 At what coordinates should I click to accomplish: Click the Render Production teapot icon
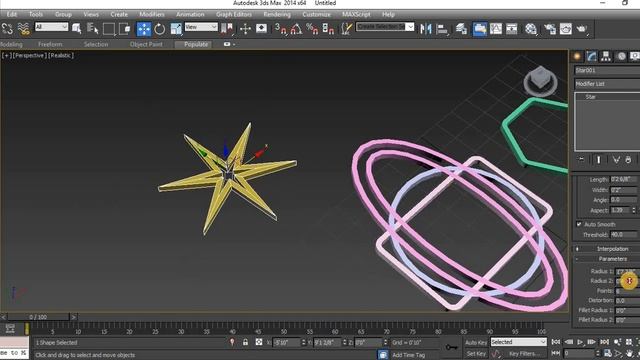[x=582, y=29]
